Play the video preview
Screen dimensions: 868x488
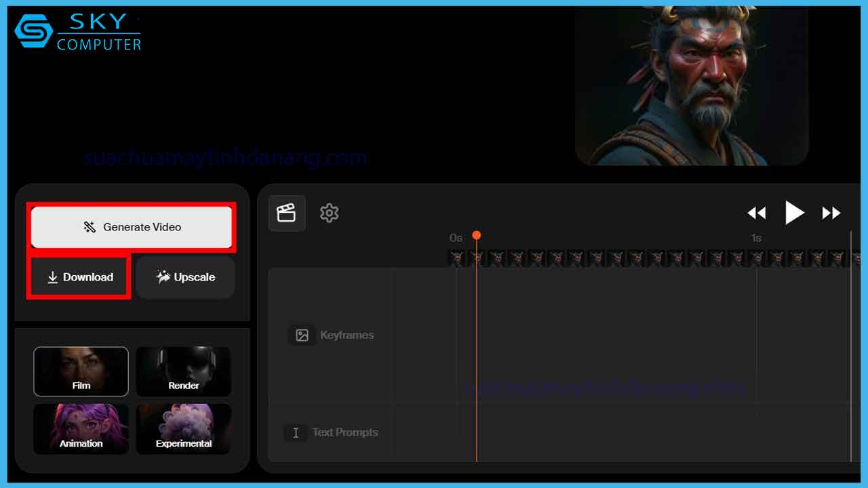(794, 213)
